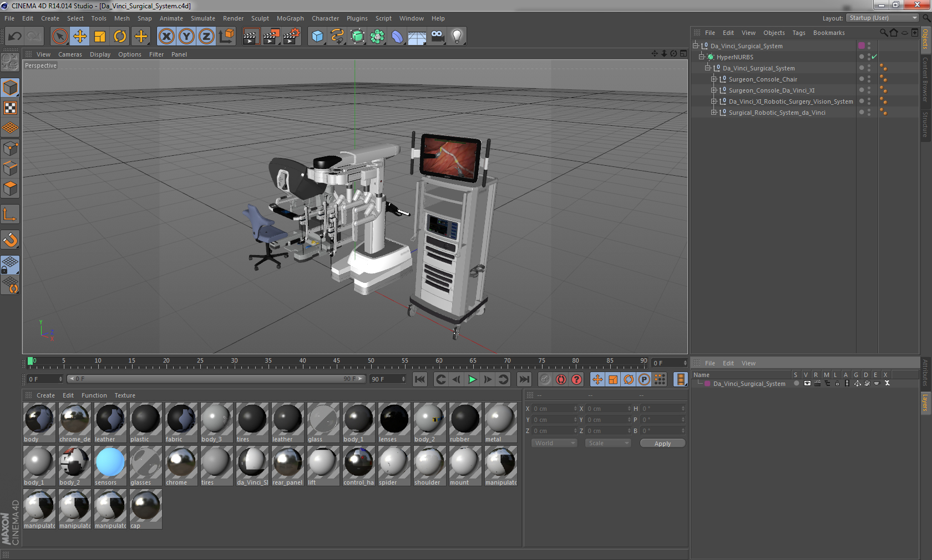Activate the Scale tool
The height and width of the screenshot is (560, 932).
[100, 37]
